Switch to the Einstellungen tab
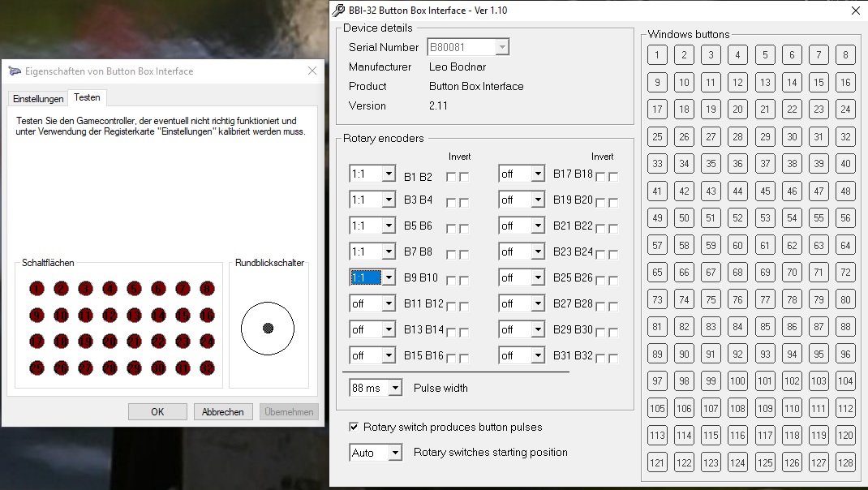Viewport: 868px width, 490px height. (x=37, y=98)
